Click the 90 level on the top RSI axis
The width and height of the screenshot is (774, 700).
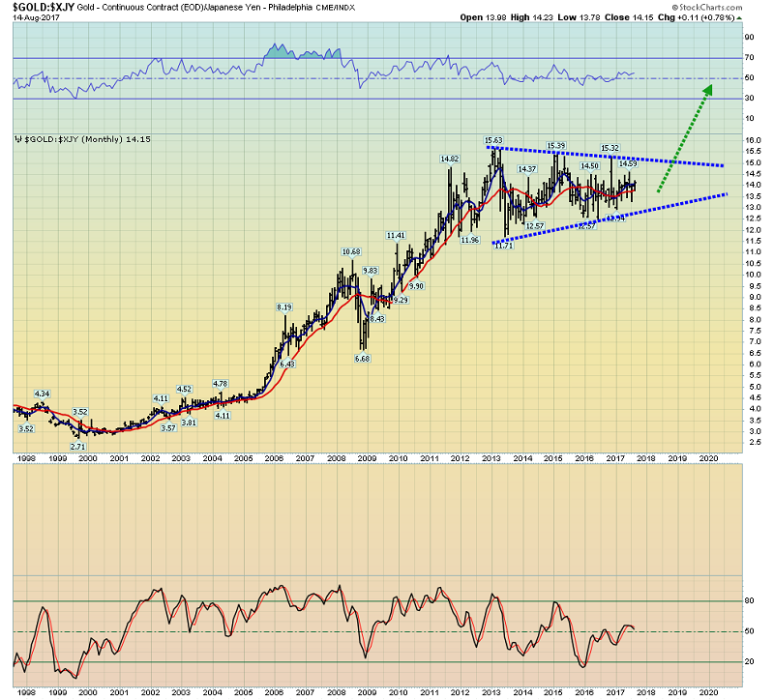pyautogui.click(x=749, y=38)
